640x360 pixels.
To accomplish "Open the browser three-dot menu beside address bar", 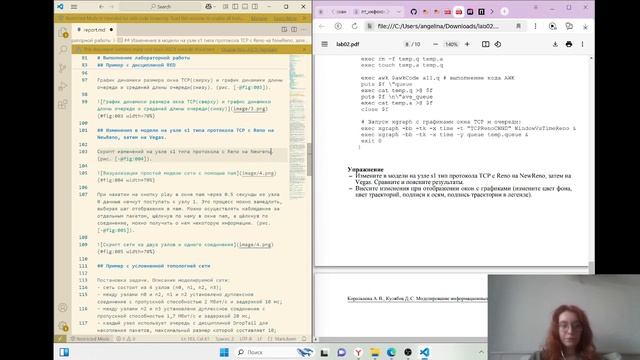I will pyautogui.click(x=535, y=26).
